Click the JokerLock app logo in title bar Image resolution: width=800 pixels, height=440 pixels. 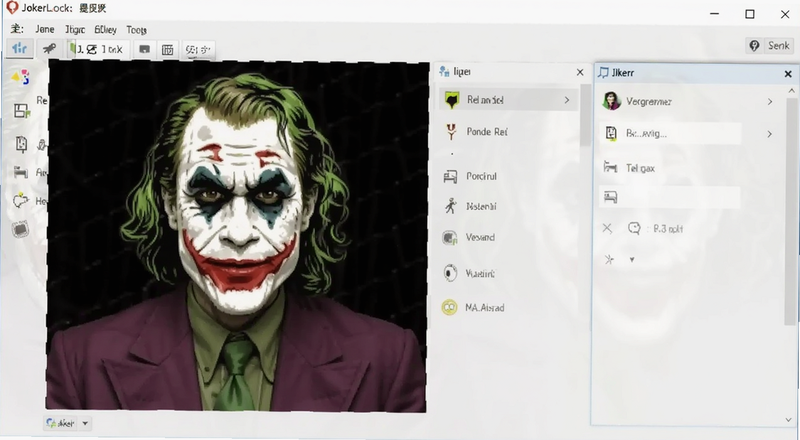point(12,7)
